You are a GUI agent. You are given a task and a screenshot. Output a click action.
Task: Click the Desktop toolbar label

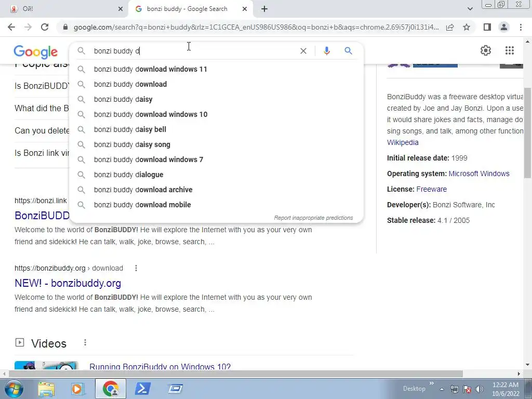(414, 389)
